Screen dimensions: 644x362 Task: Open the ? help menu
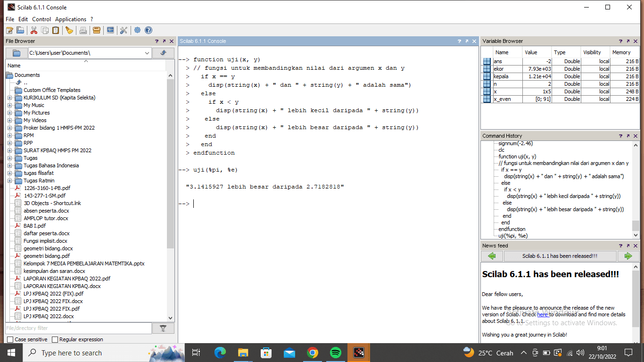point(92,19)
